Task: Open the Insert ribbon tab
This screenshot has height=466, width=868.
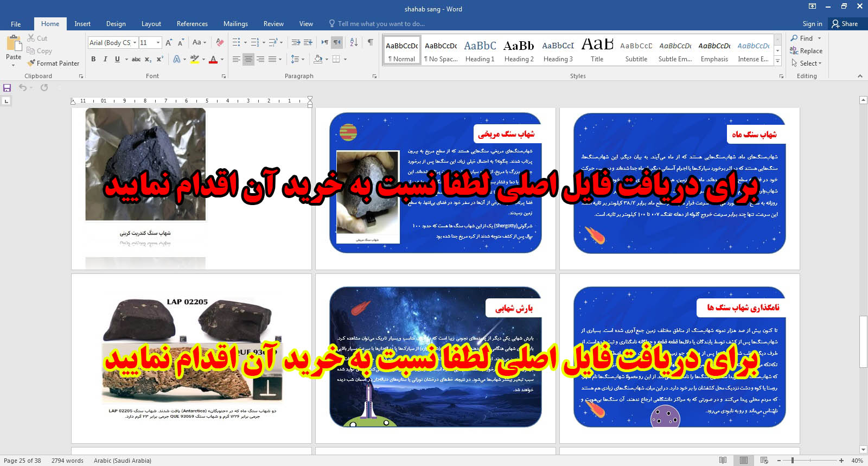Action: [x=82, y=24]
